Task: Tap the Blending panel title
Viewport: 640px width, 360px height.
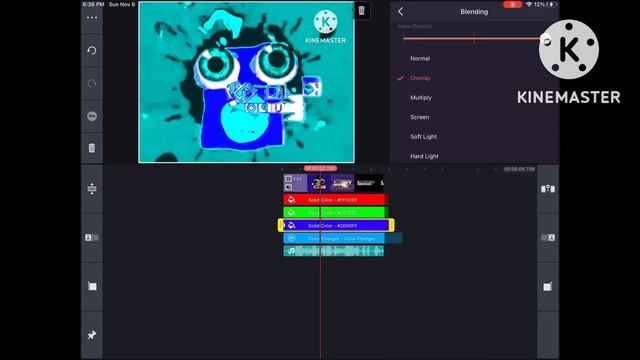Action: click(474, 12)
